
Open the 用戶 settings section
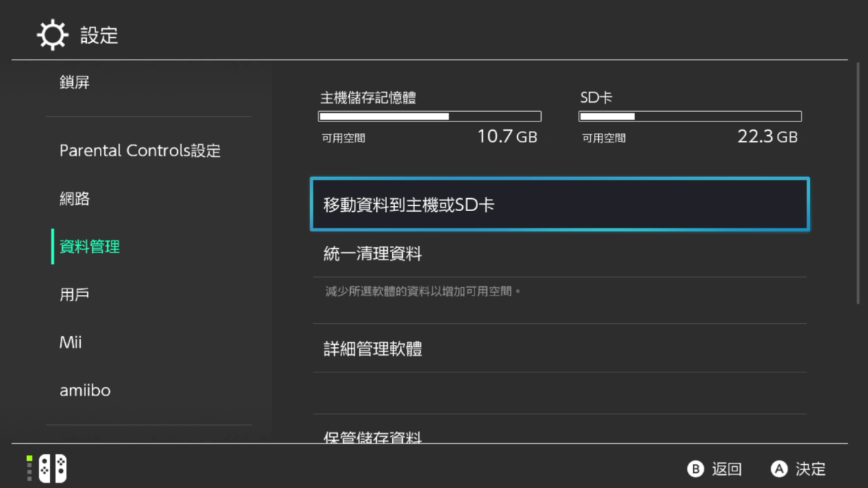point(73,294)
